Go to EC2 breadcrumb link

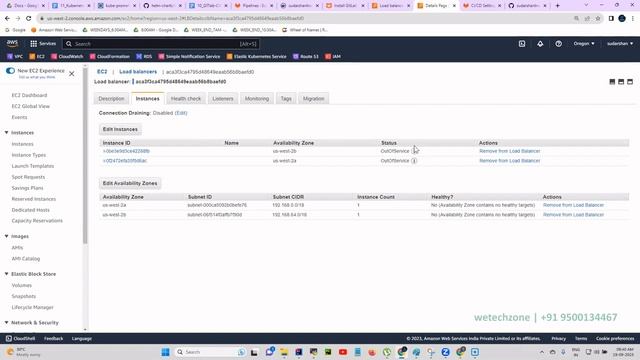tap(102, 72)
